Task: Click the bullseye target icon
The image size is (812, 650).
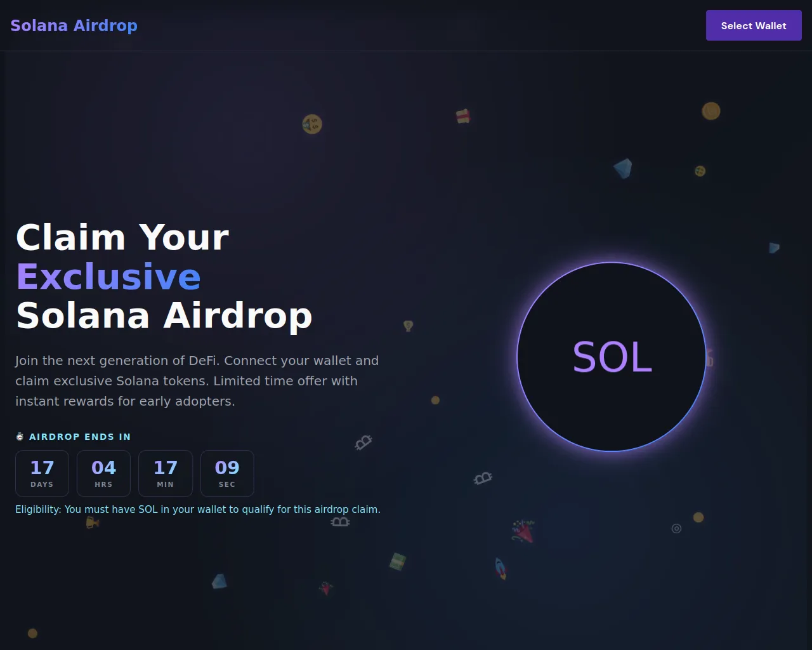Action: pos(676,528)
